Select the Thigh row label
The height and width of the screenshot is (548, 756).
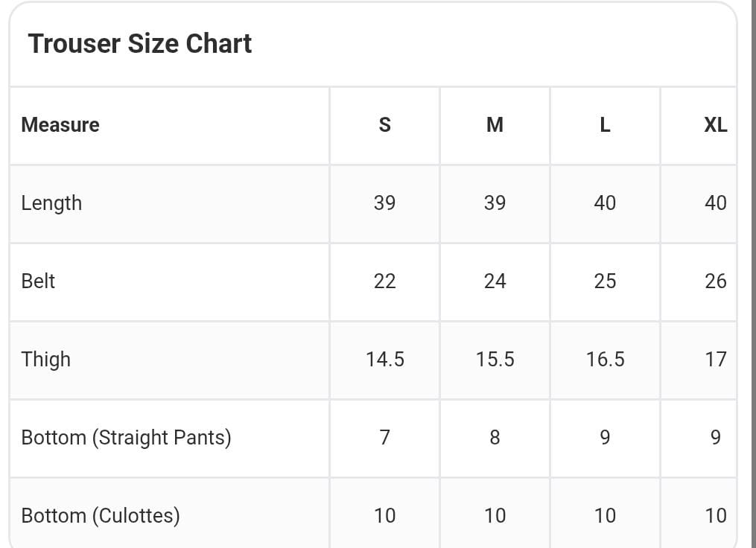coord(46,360)
